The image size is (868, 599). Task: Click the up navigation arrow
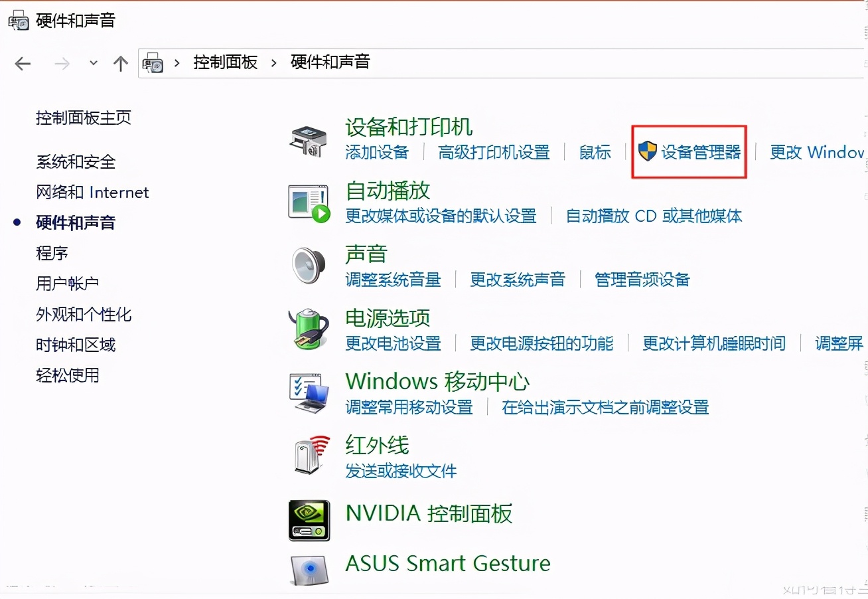[120, 64]
